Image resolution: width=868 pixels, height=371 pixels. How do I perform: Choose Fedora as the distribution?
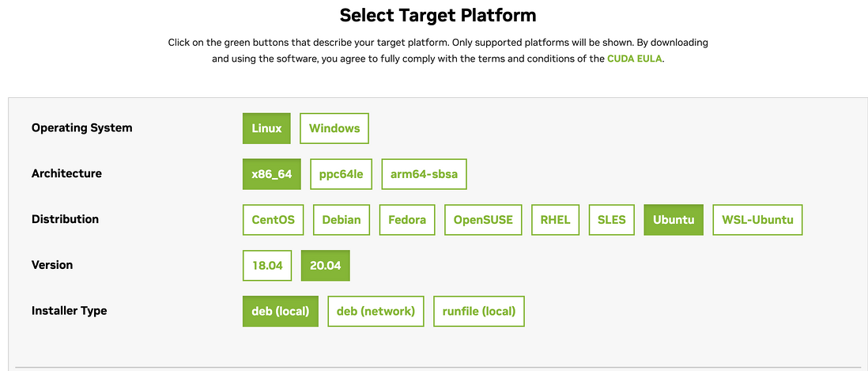[407, 220]
